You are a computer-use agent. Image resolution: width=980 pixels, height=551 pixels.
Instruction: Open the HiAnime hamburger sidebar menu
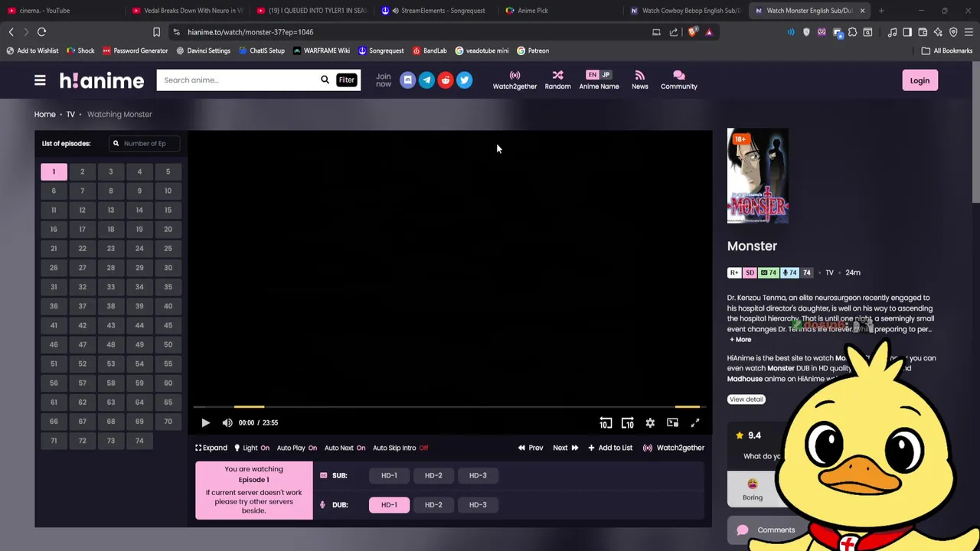(40, 80)
